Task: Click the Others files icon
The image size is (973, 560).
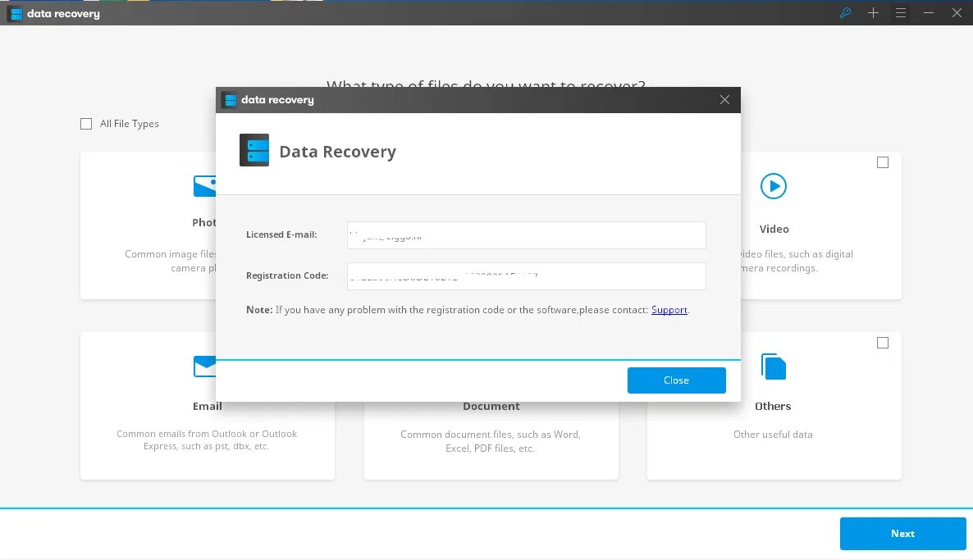Action: coord(773,367)
